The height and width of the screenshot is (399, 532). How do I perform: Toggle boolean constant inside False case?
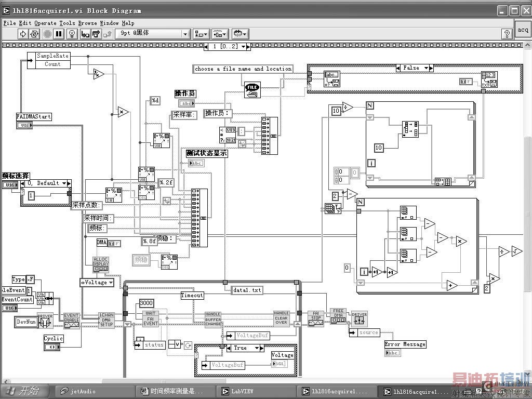(x=466, y=82)
